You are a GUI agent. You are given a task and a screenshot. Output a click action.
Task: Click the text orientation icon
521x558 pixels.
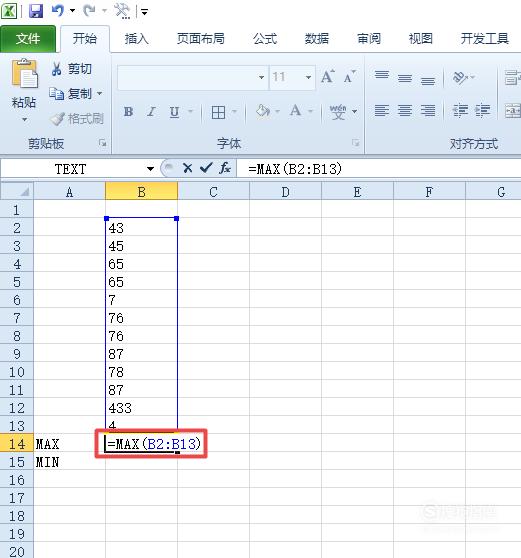pos(460,78)
